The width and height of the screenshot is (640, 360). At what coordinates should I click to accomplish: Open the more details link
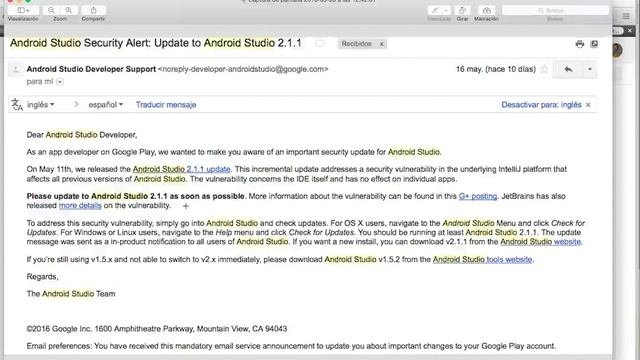pos(80,206)
